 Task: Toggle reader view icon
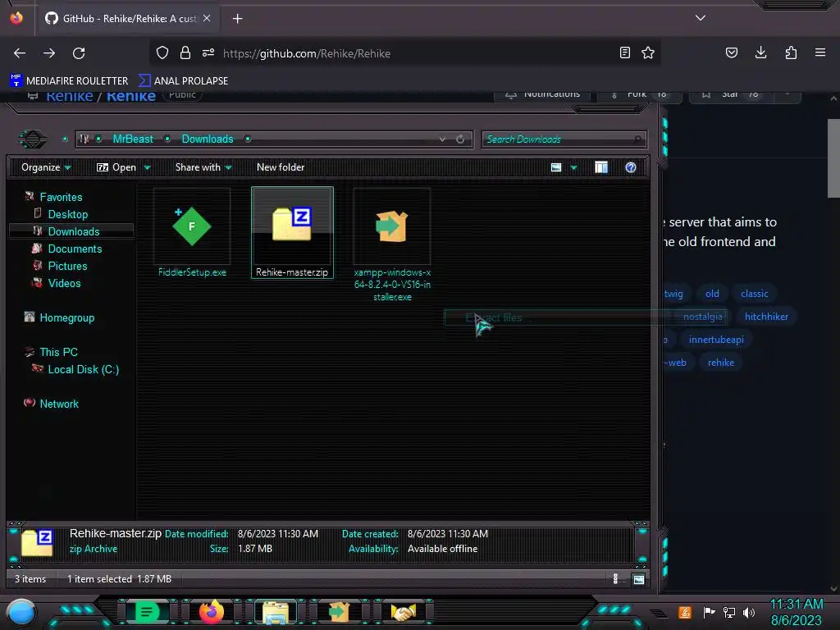click(624, 52)
